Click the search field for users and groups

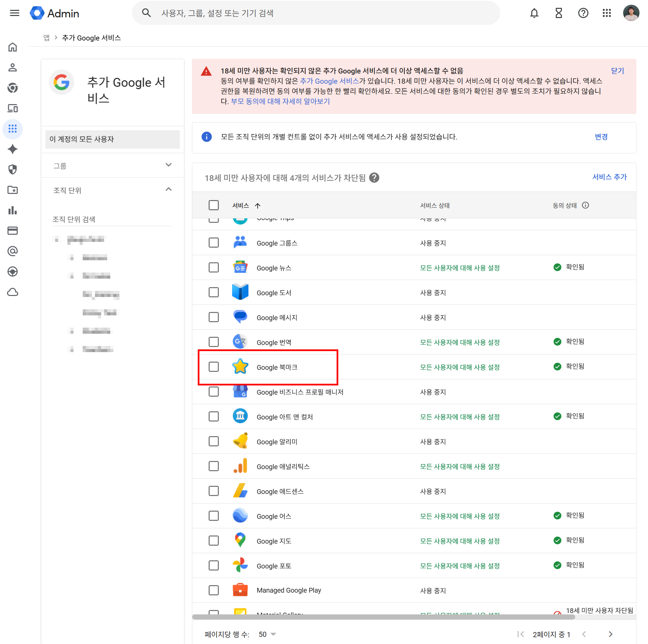click(316, 13)
